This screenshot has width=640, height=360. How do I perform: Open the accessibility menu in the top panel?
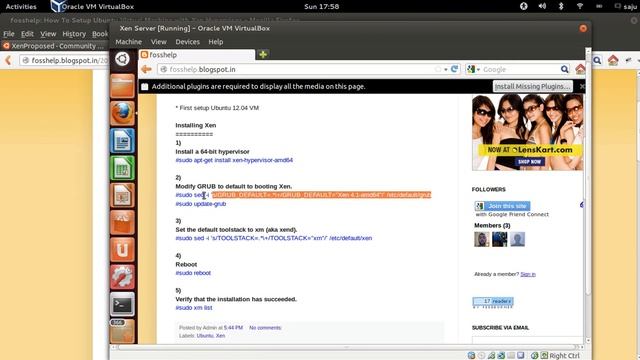pos(524,6)
